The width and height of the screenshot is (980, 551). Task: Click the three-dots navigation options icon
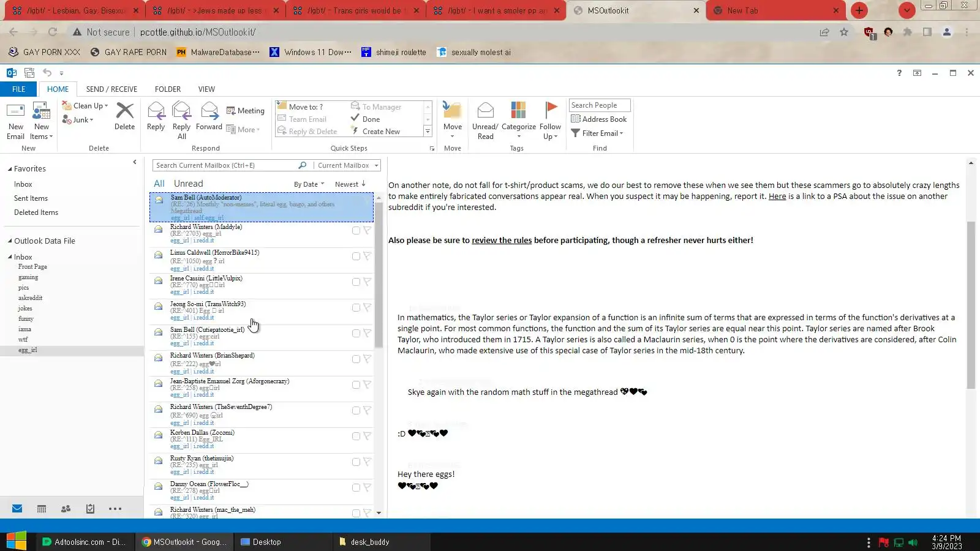point(115,509)
